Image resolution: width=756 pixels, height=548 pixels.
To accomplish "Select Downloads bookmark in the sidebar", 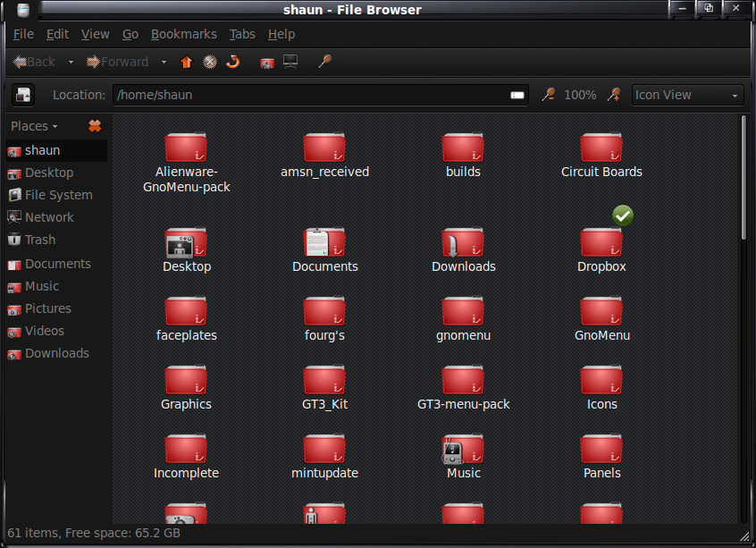I will tap(57, 353).
